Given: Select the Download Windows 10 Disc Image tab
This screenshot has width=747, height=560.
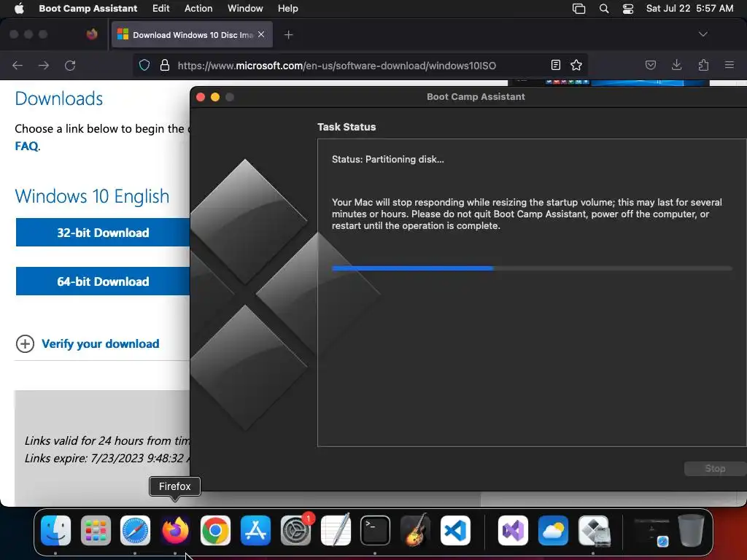Looking at the screenshot, I should (192, 35).
